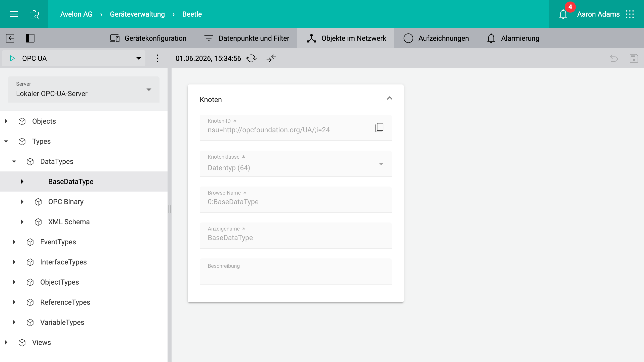Viewport: 644px width, 362px height.
Task: Refresh the network objects timestamp
Action: pos(251,58)
